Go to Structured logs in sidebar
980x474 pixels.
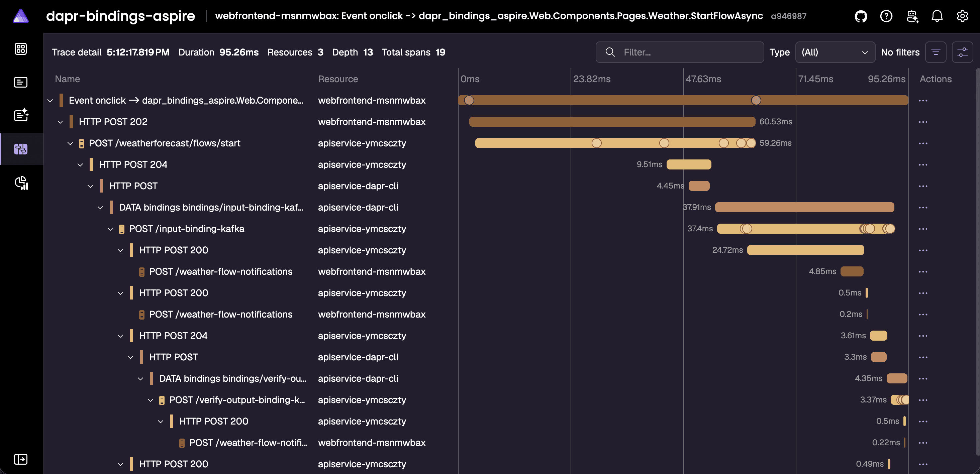coord(20,115)
